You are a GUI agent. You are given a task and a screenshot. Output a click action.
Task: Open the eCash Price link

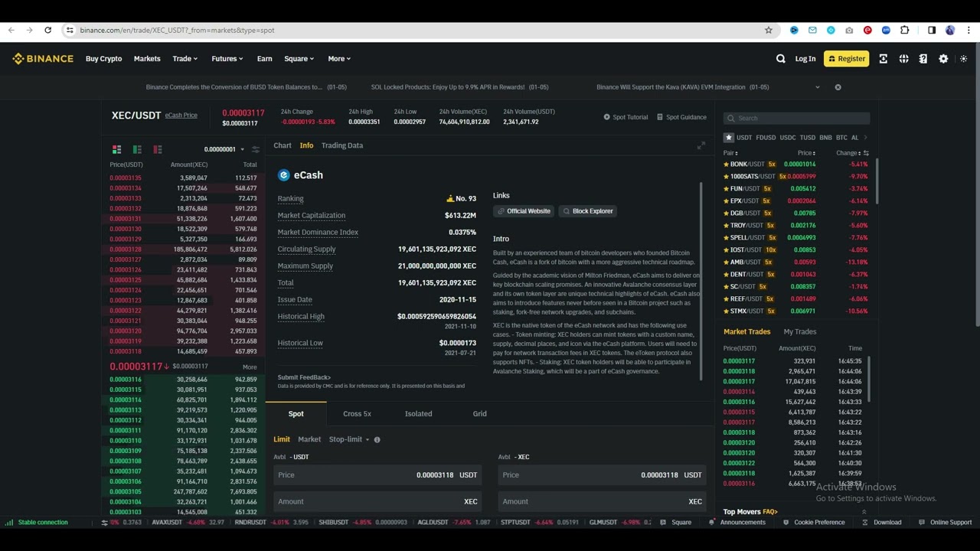[x=181, y=116]
